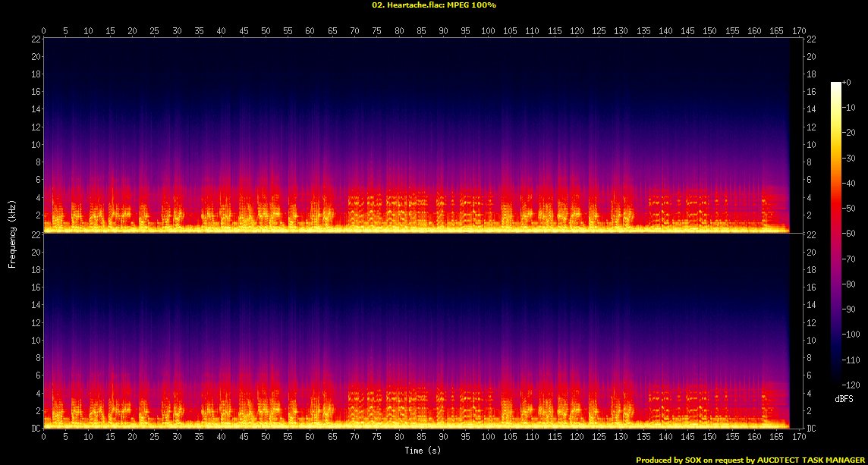Click the 85 second tick on bottom time axis
This screenshot has height=465, width=868.
(x=421, y=437)
